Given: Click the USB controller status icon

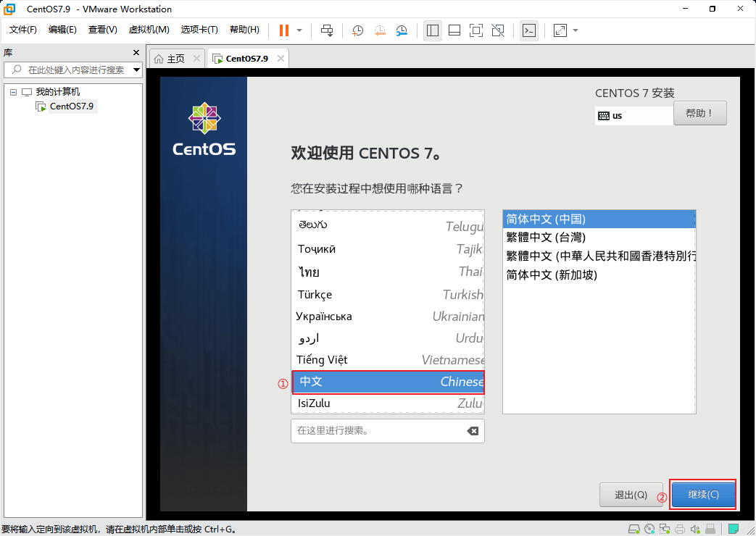Looking at the screenshot, I should (710, 529).
